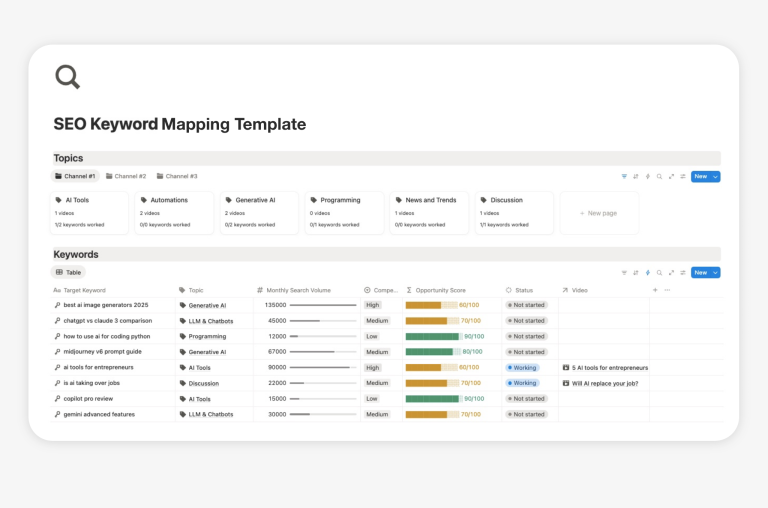Image resolution: width=768 pixels, height=508 pixels.
Task: Open midjourney v6 prompt guide keyword
Action: (102, 352)
